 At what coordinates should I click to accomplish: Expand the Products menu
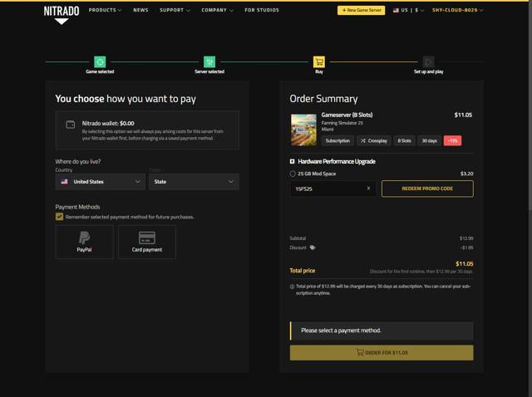pos(105,10)
